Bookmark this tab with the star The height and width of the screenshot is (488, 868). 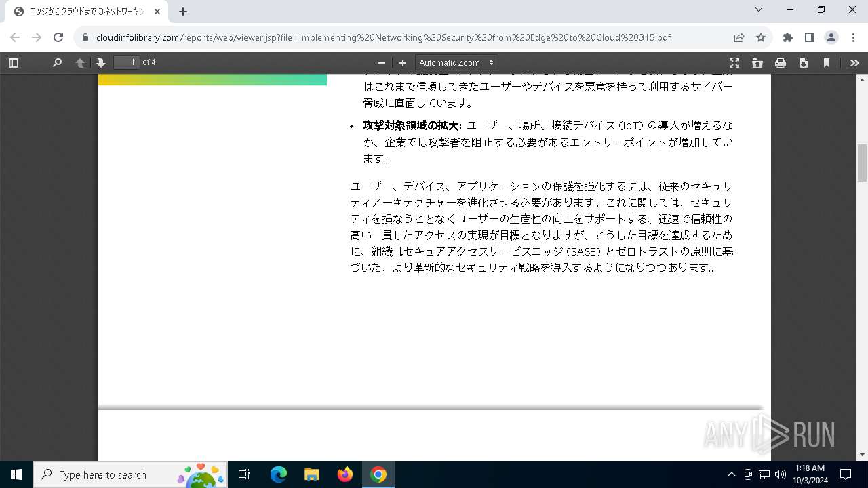[x=761, y=37]
